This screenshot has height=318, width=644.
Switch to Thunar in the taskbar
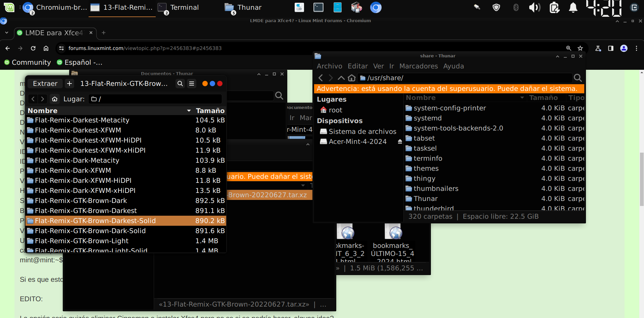(243, 7)
